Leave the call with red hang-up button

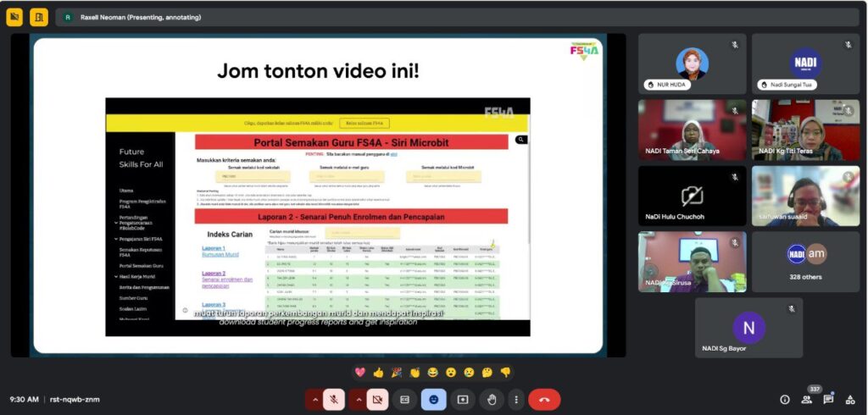tap(544, 399)
